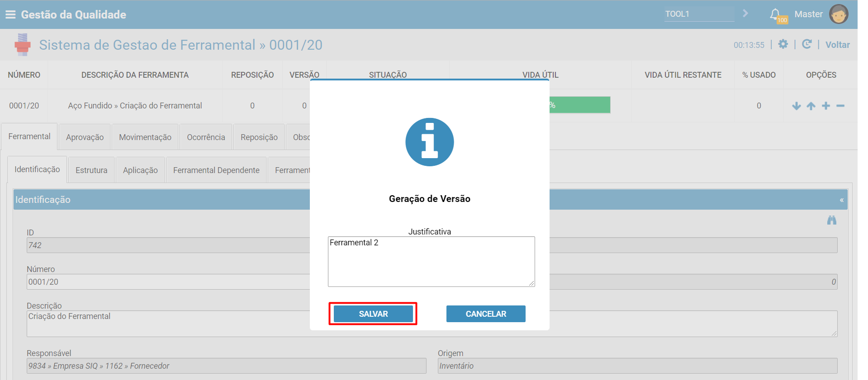Click the Gestão da Qualidade title

[73, 14]
